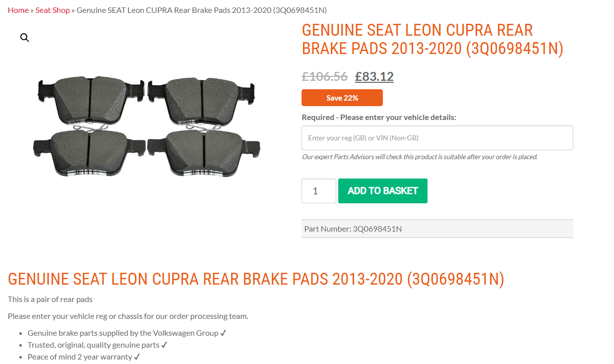Click the 'Required - Please enter your vehicle details' label
This screenshot has width=614, height=364.
[378, 118]
